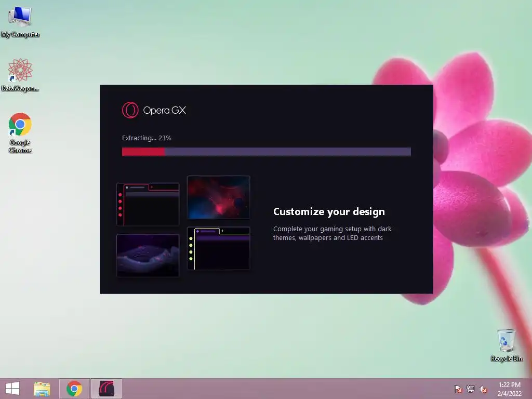
Task: Click the muted volume tray icon
Action: coord(483,389)
